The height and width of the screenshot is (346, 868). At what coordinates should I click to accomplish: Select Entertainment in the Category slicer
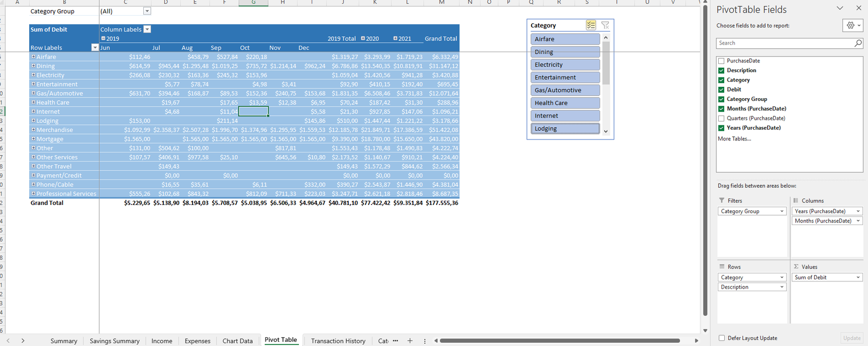coord(565,78)
